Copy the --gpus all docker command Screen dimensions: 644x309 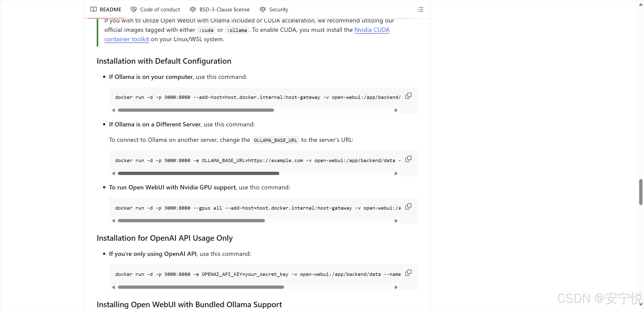pyautogui.click(x=408, y=207)
